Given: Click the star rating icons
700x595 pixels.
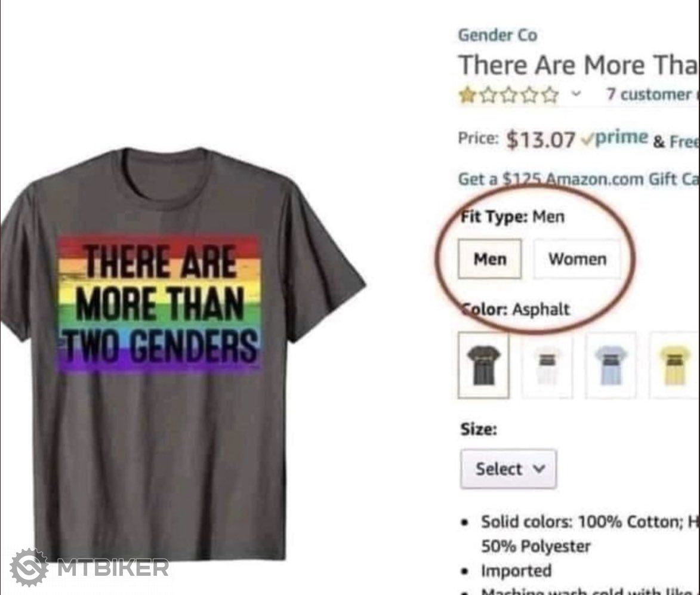Looking at the screenshot, I should [508, 95].
